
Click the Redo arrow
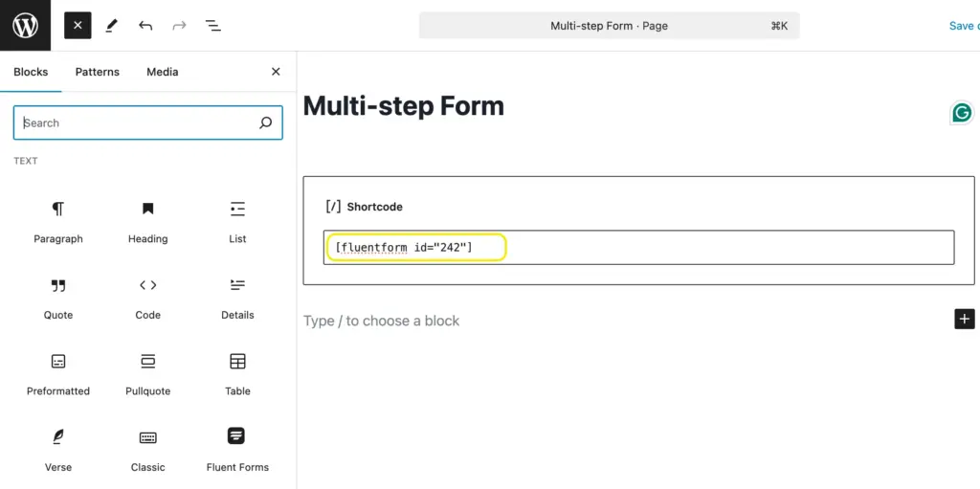[179, 26]
